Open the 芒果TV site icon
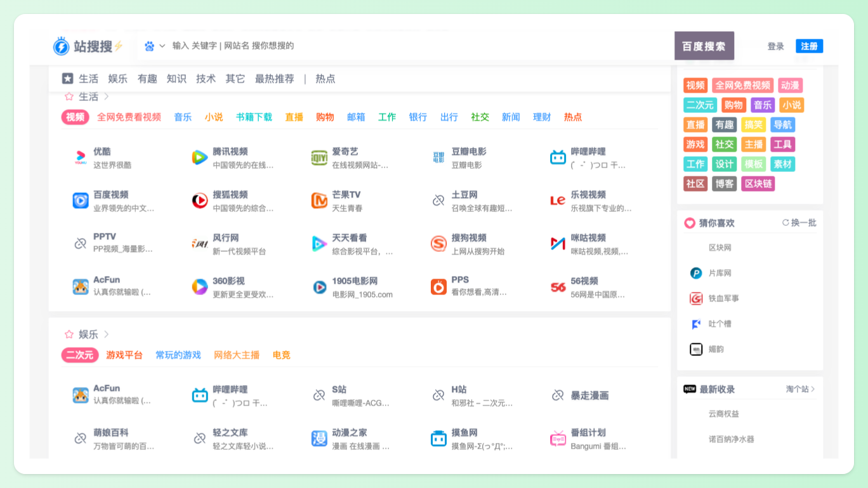 pyautogui.click(x=319, y=201)
